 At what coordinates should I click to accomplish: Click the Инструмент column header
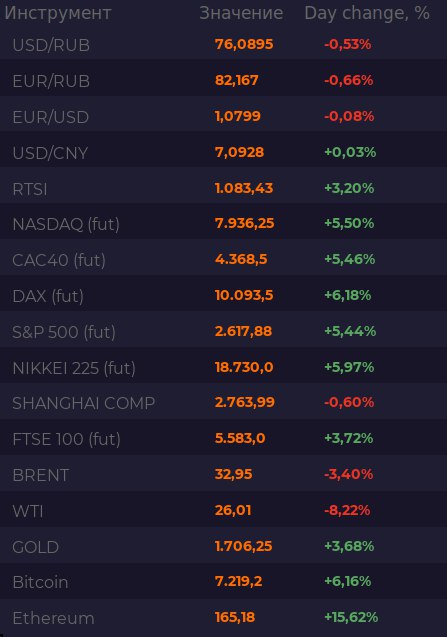pos(58,13)
